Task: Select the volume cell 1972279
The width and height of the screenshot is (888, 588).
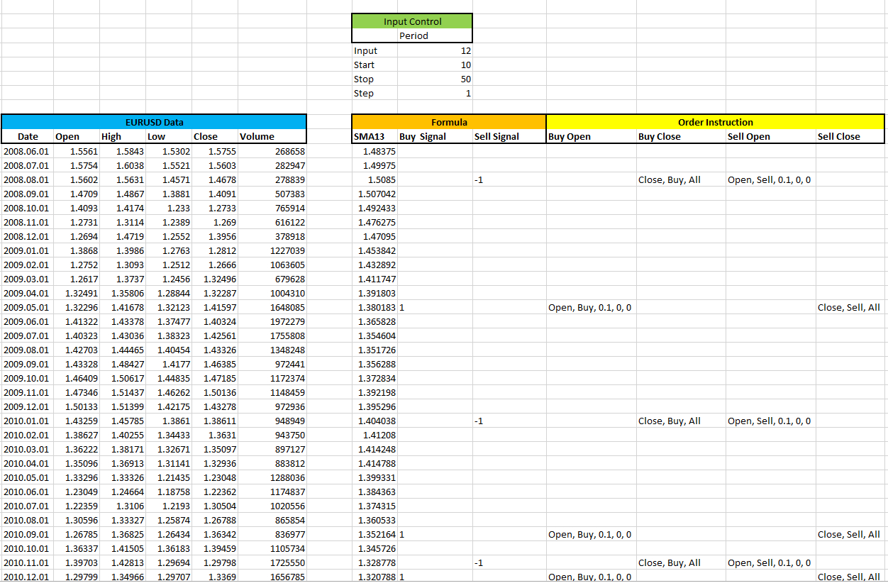Action: [272, 321]
